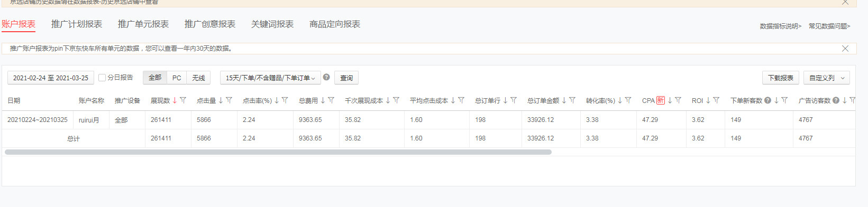Select the PC device filter
This screenshot has width=868, height=207.
click(x=177, y=78)
